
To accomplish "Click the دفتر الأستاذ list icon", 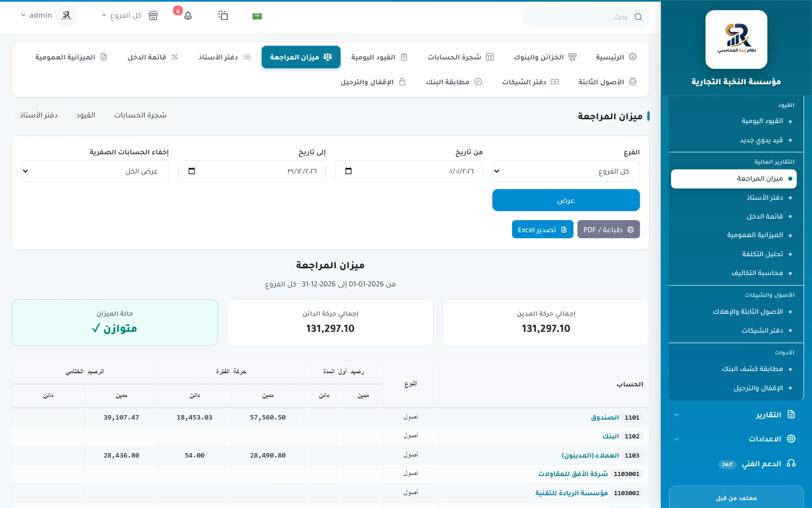I will click(x=246, y=57).
